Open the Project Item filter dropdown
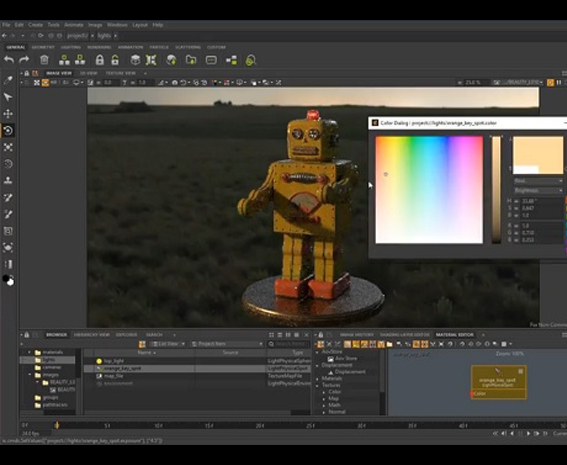This screenshot has height=465, width=567. tap(227, 344)
